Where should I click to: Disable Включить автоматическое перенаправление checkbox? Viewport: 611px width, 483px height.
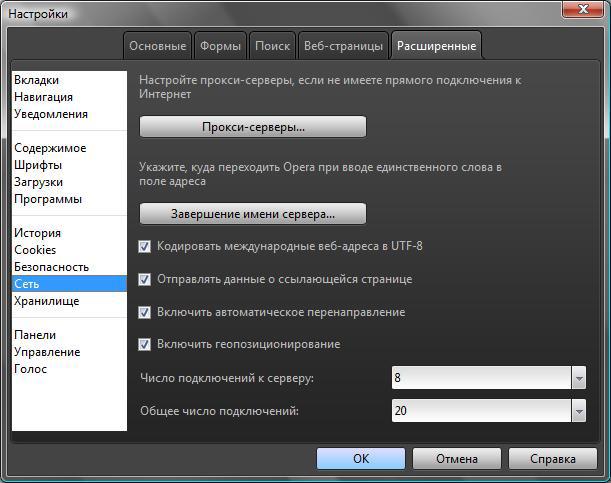point(145,313)
